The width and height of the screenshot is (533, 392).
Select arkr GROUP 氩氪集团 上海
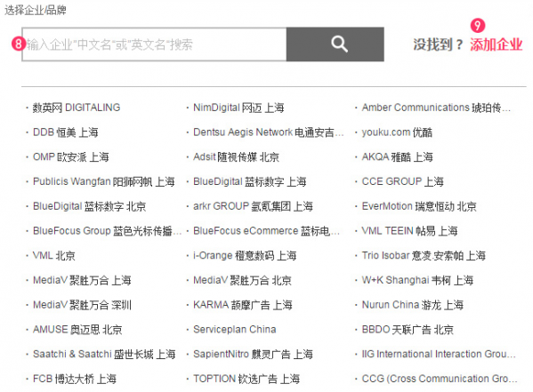254,206
